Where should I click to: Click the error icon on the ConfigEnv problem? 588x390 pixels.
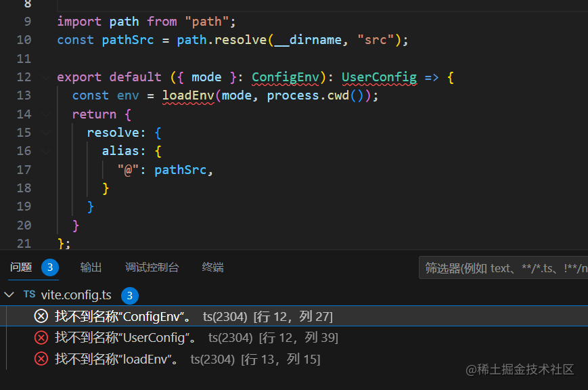click(x=41, y=316)
